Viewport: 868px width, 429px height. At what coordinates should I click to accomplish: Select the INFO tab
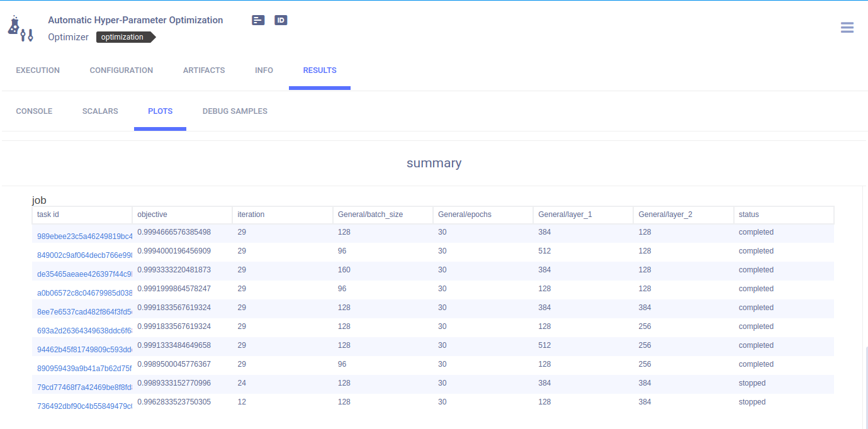point(264,70)
